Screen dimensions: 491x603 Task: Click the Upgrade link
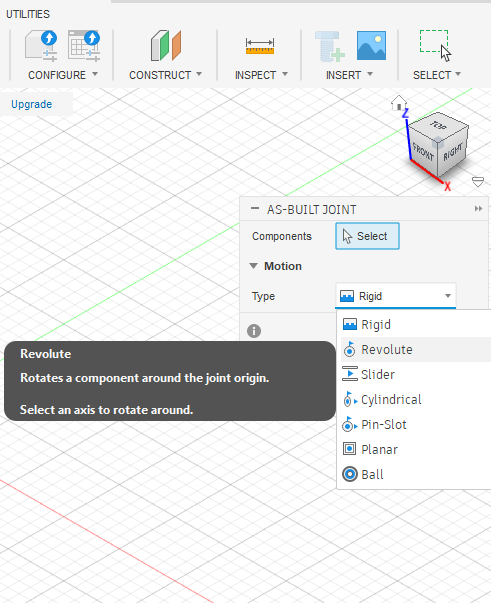(x=32, y=104)
